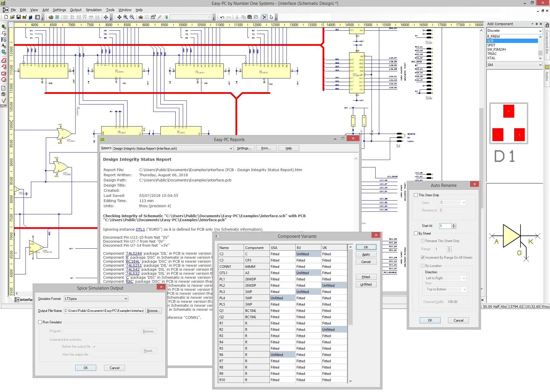
Task: Increase Start At value with stepper arrow
Action: [453, 225]
